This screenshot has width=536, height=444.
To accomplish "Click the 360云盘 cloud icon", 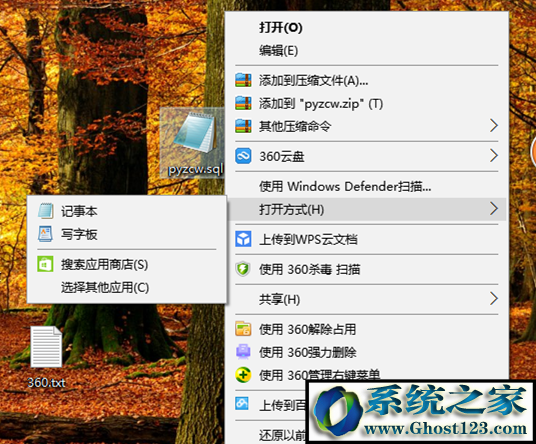I will tap(243, 156).
